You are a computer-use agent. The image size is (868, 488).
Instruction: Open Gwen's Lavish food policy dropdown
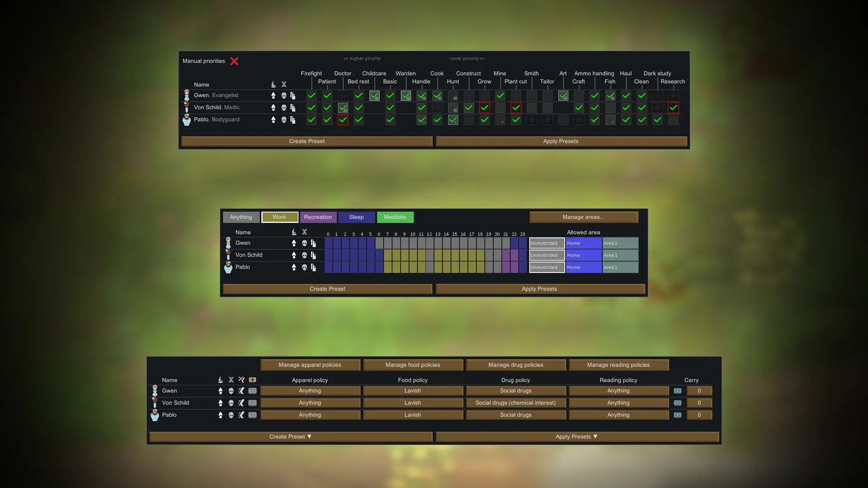click(x=412, y=391)
